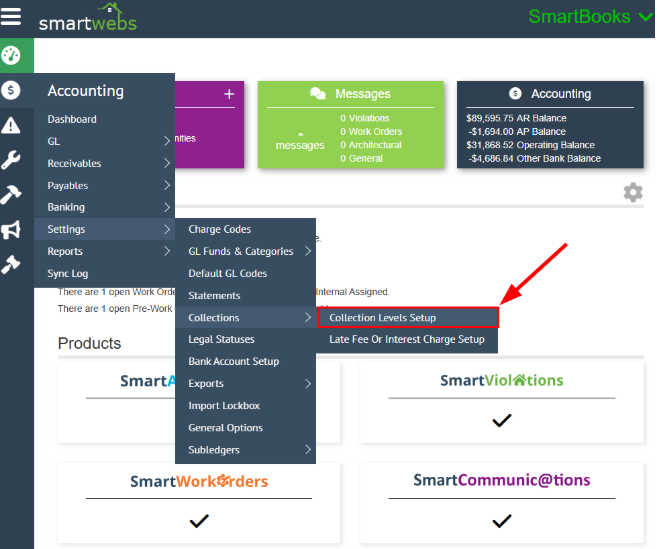Select Settings in Accounting menu
657x549 pixels.
(104, 229)
